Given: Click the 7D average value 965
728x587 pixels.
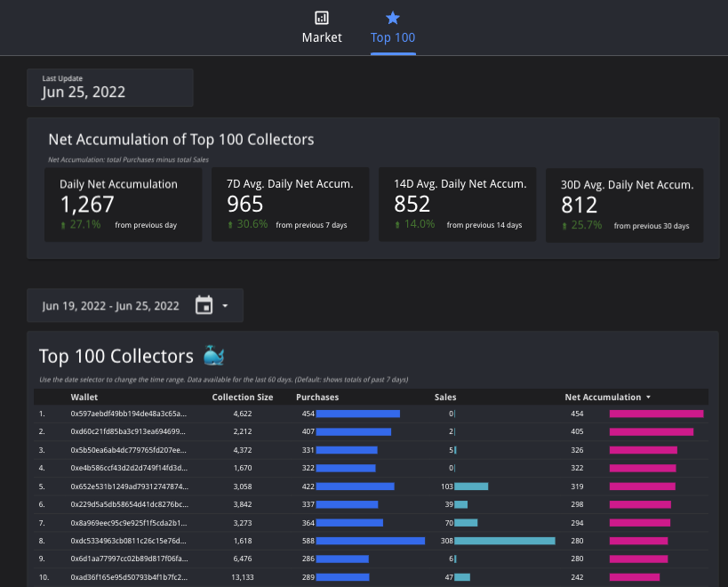Looking at the screenshot, I should [x=245, y=204].
